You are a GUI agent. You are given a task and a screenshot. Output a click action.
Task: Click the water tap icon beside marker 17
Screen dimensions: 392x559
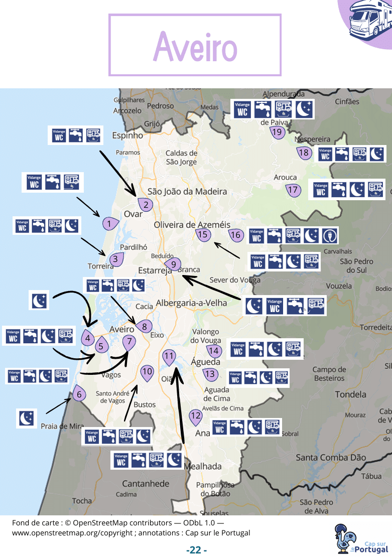click(338, 190)
